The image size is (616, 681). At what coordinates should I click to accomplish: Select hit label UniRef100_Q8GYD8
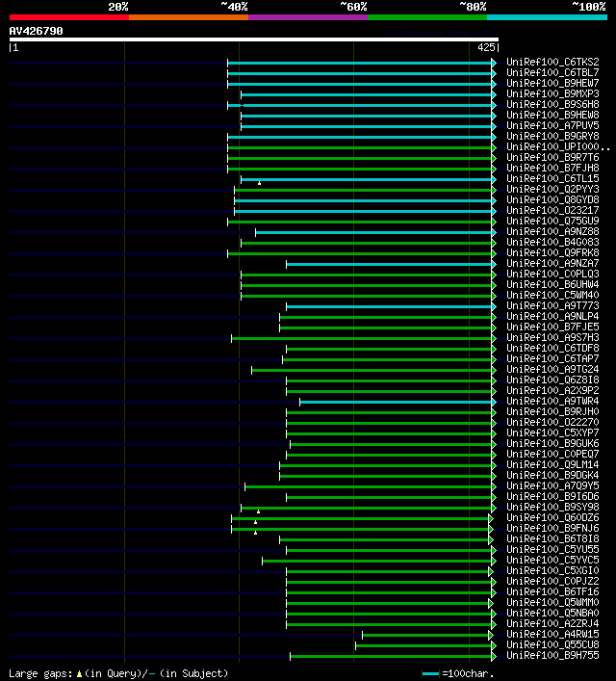pos(552,199)
